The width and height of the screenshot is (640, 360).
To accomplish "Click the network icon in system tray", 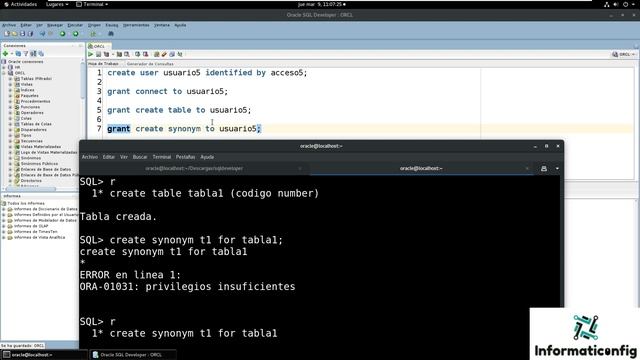I will pos(607,4).
